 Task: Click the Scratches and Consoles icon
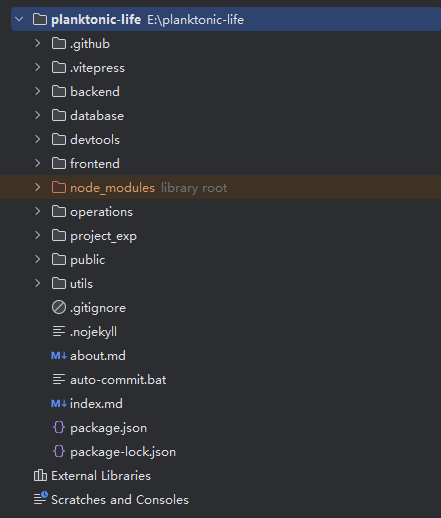pyautogui.click(x=41, y=499)
